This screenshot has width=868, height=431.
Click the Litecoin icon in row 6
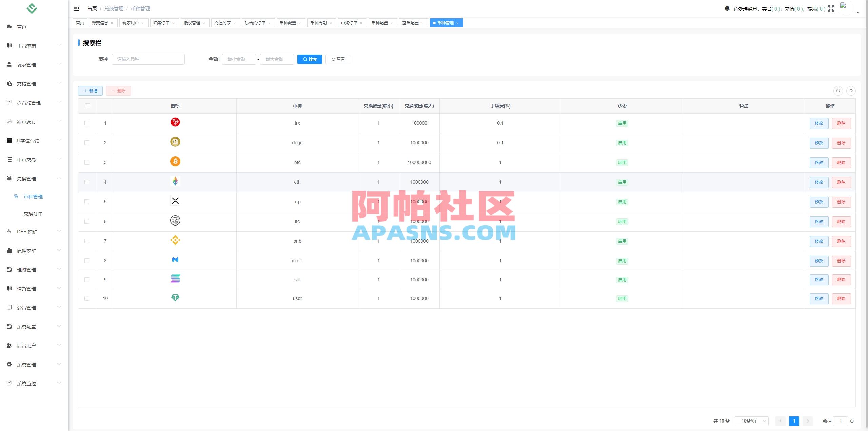(175, 221)
